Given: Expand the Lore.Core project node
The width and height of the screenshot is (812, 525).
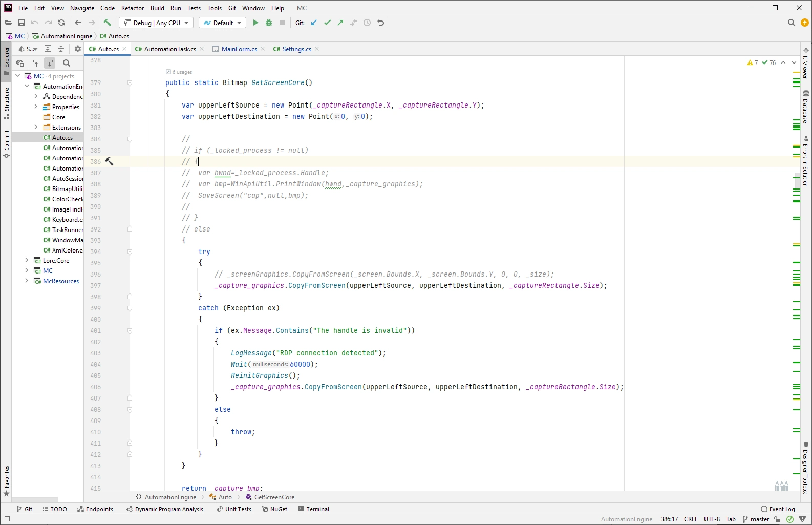Looking at the screenshot, I should click(x=27, y=260).
